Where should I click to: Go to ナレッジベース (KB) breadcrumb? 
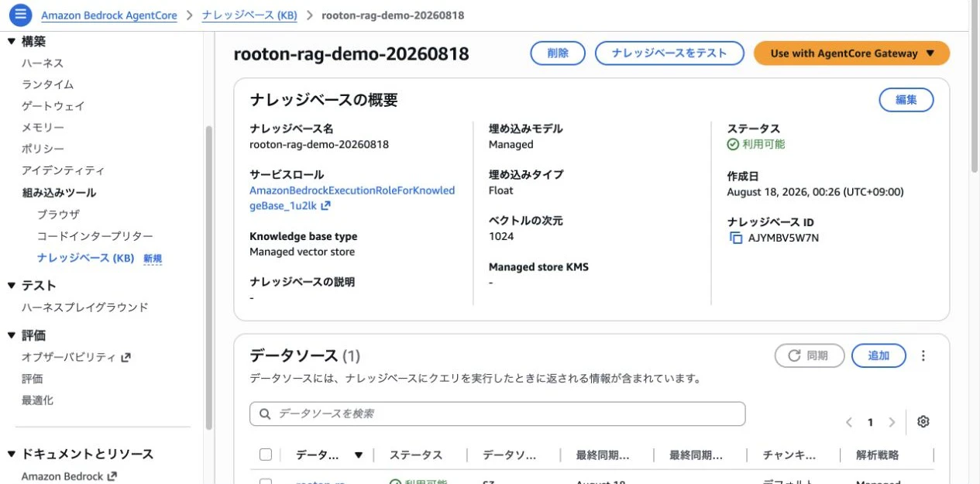(249, 15)
